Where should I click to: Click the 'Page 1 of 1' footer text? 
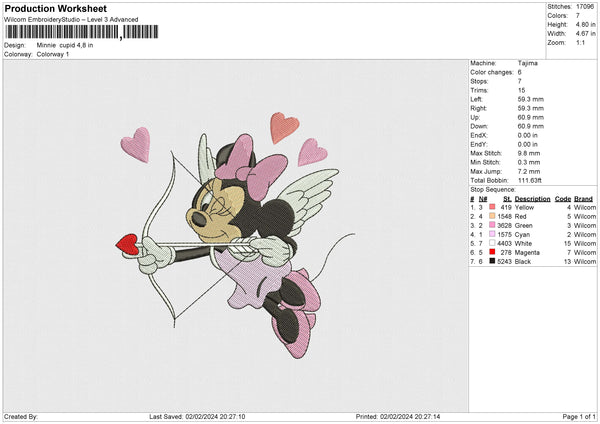tap(579, 416)
